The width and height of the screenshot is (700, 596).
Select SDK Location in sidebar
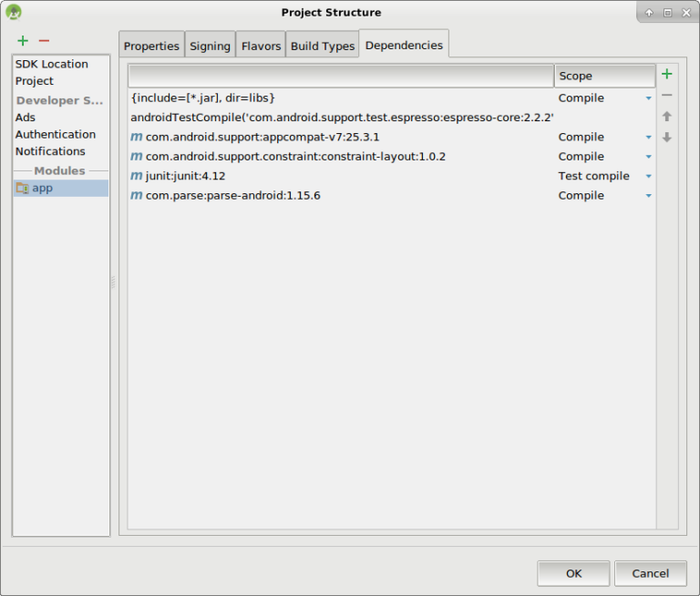(52, 64)
